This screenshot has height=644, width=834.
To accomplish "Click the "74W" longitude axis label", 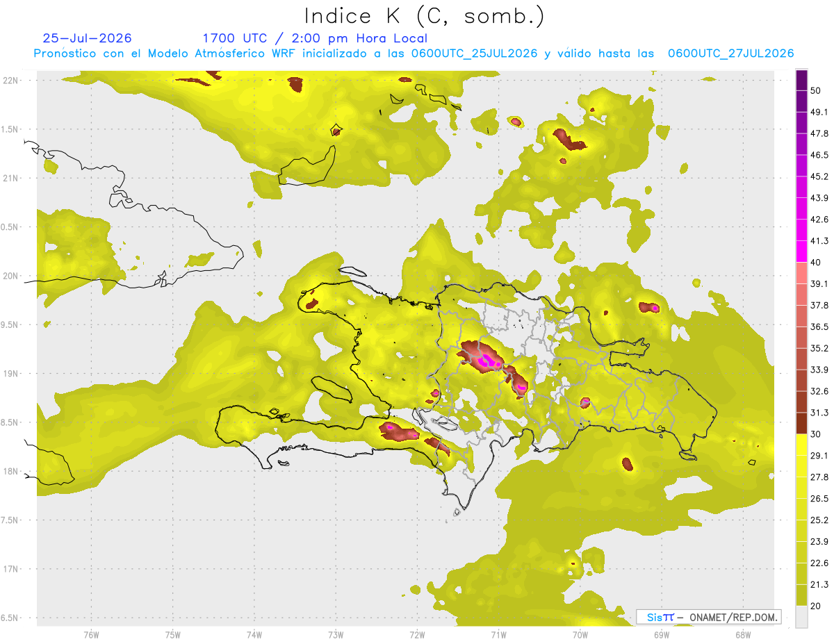I will coord(254,634).
